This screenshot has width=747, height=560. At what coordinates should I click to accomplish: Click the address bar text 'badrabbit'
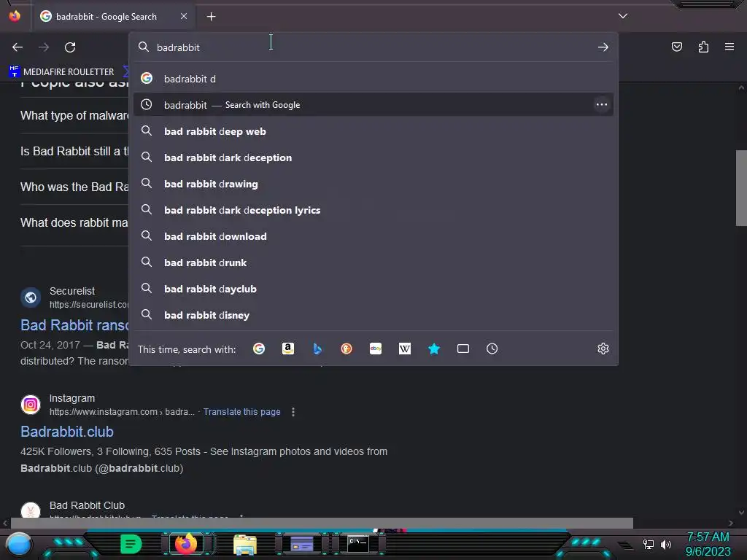[178, 47]
